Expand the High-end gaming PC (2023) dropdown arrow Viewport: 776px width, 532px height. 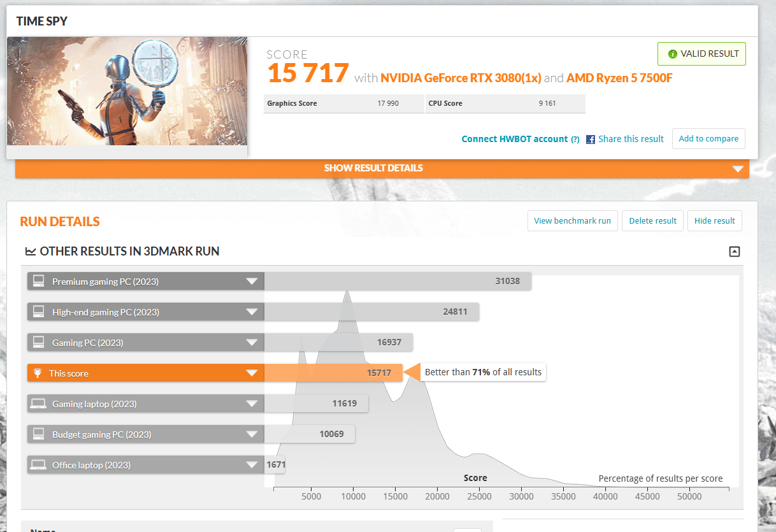252,312
